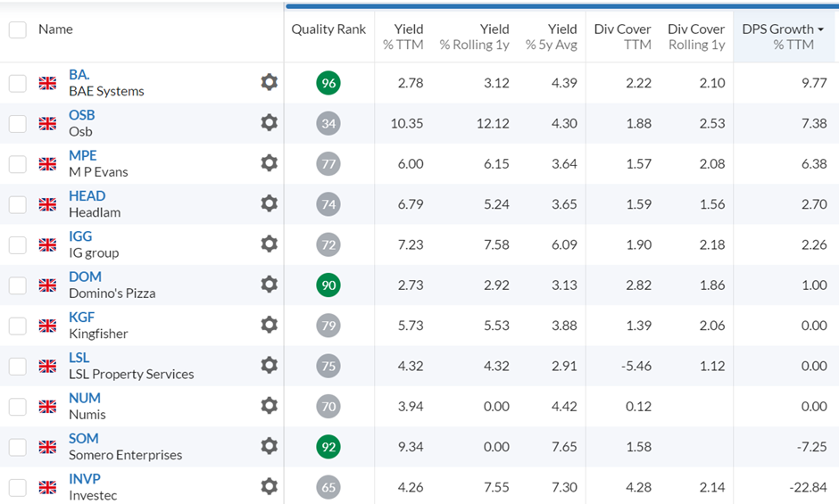Open settings gear for M P Evans row
This screenshot has width=839, height=504.
click(270, 163)
